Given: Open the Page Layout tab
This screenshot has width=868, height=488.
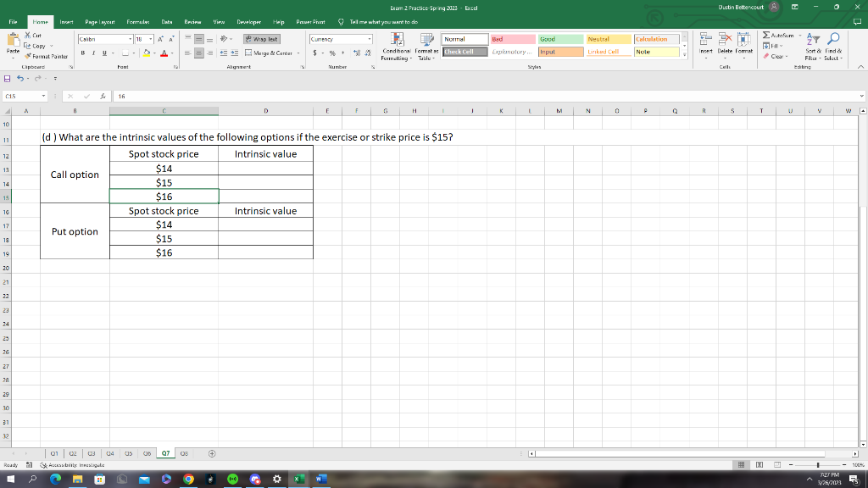Looking at the screenshot, I should pos(100,22).
